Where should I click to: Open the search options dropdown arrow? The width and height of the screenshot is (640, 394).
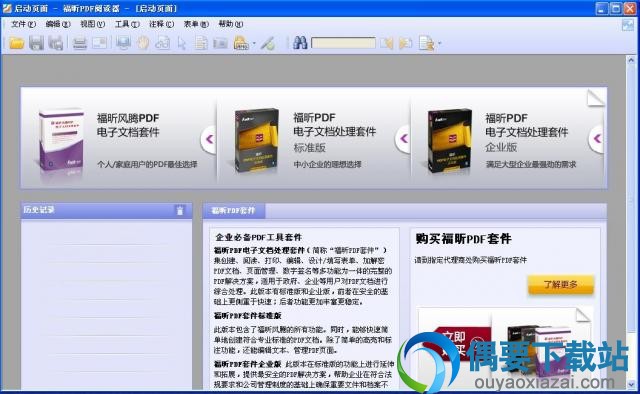[x=440, y=42]
